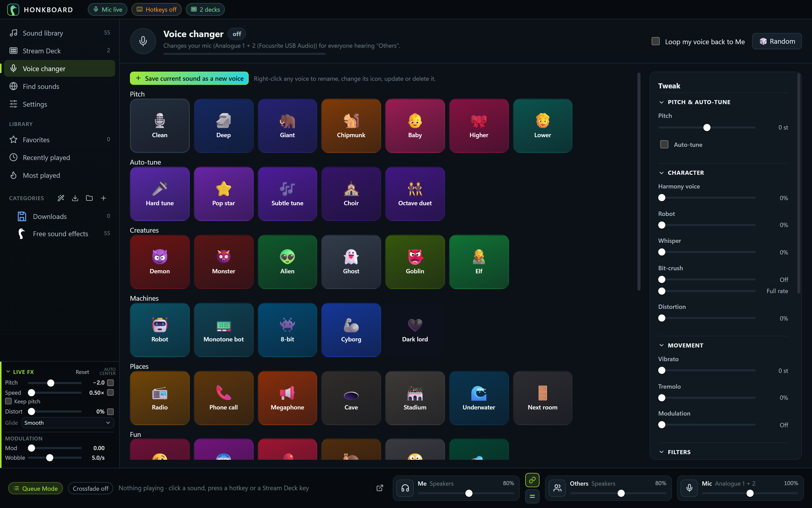Screen dimensions: 812x508
Task: Click the Tweak Pitch slider handle
Action: pos(707,128)
